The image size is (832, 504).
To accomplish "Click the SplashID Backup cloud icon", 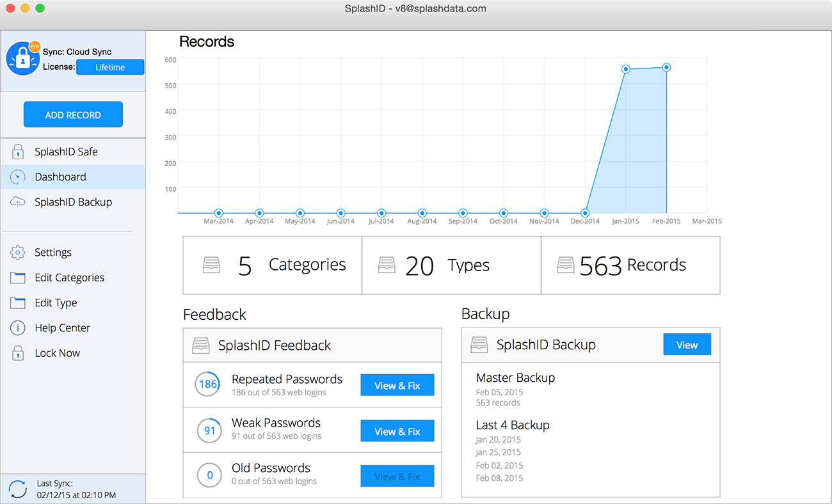I will pyautogui.click(x=18, y=201).
